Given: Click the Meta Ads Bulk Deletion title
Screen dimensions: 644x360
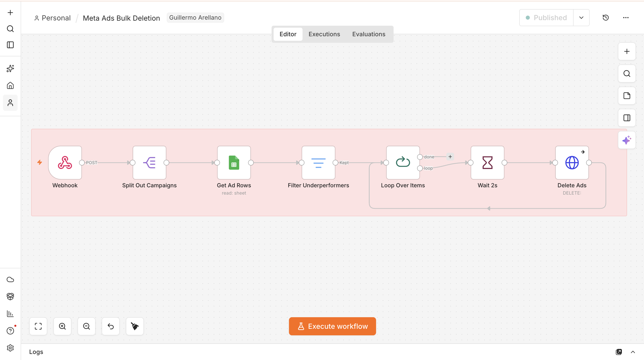Looking at the screenshot, I should click(x=122, y=18).
